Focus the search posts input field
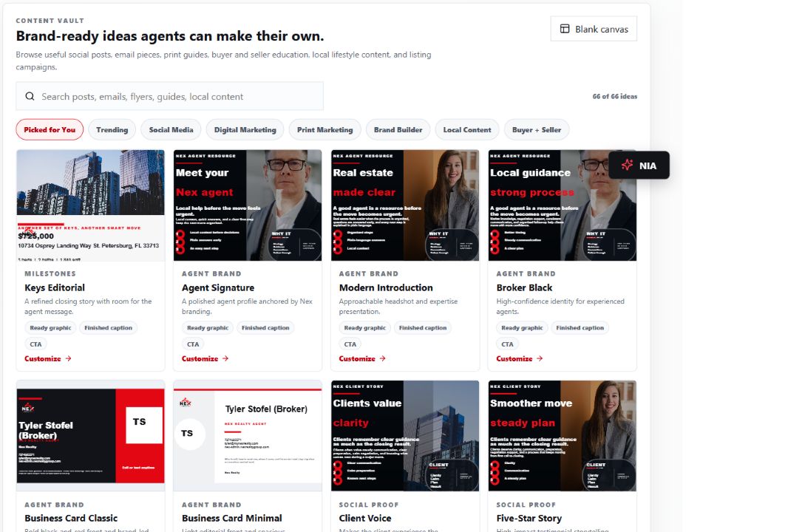Screen dimensions: 802x532 [x=170, y=96]
